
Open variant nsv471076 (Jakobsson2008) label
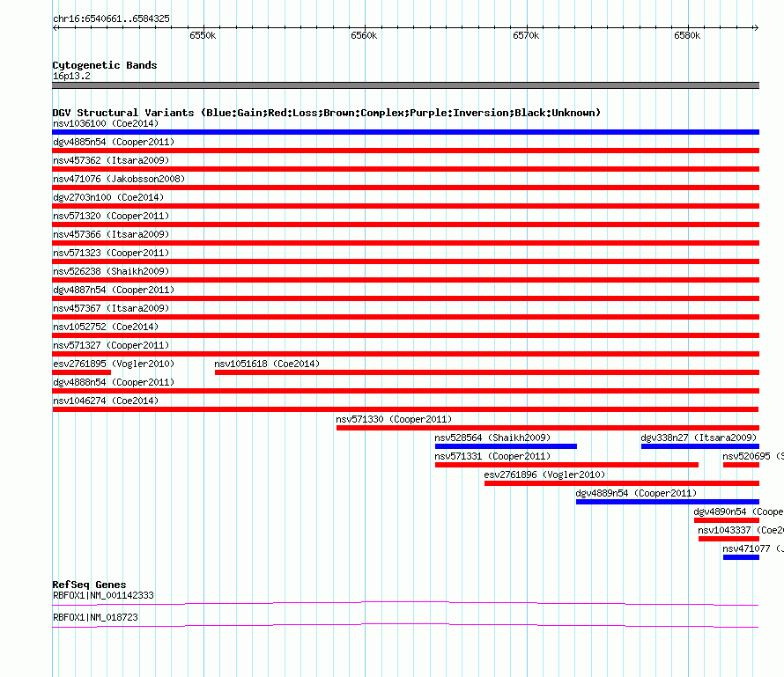tap(119, 179)
